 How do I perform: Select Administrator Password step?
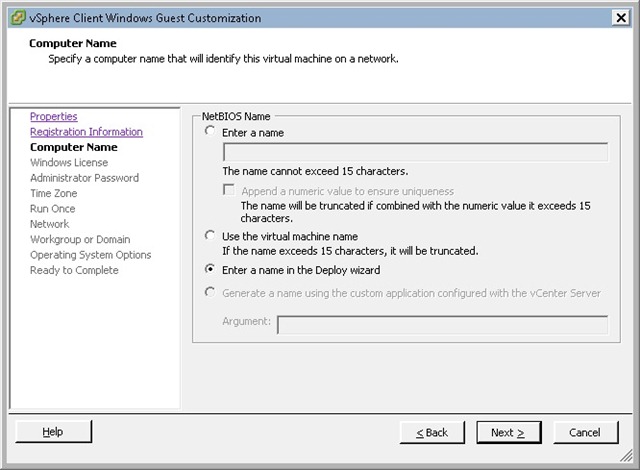(84, 178)
